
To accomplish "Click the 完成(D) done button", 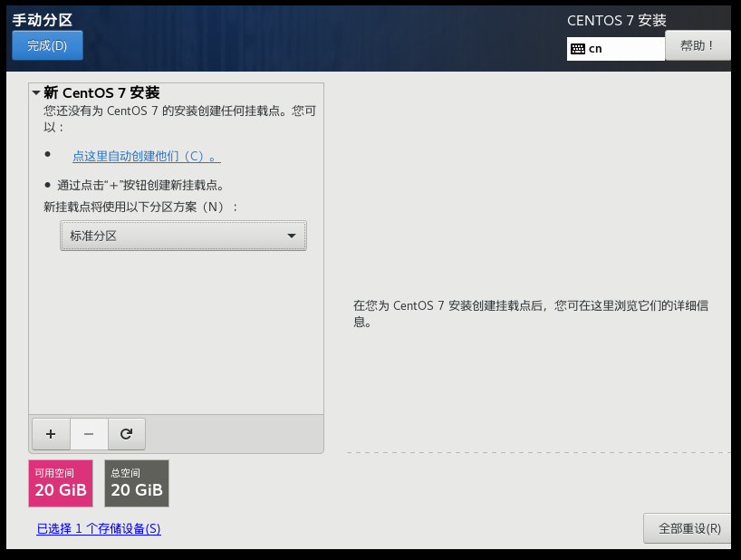I will pyautogui.click(x=47, y=45).
